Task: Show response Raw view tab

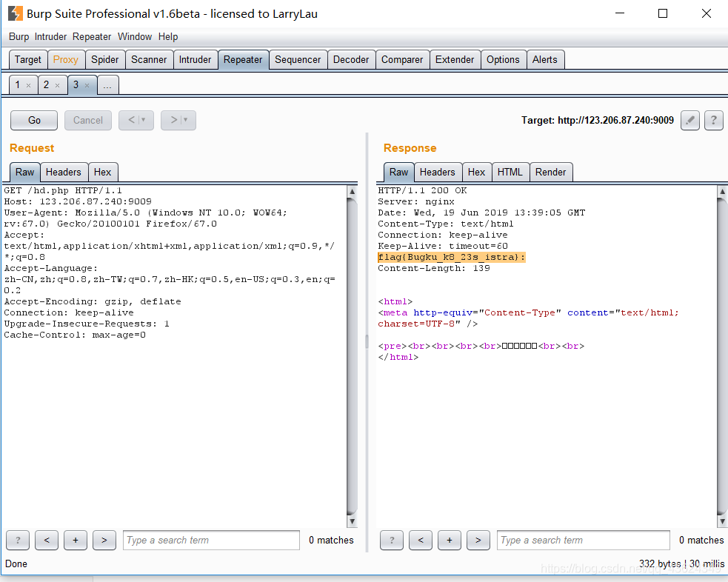Action: point(398,173)
